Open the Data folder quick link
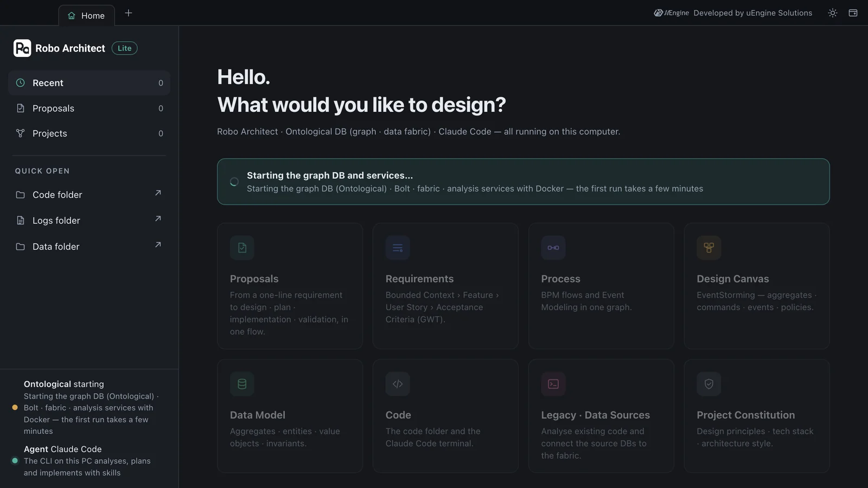The image size is (868, 488). click(89, 247)
